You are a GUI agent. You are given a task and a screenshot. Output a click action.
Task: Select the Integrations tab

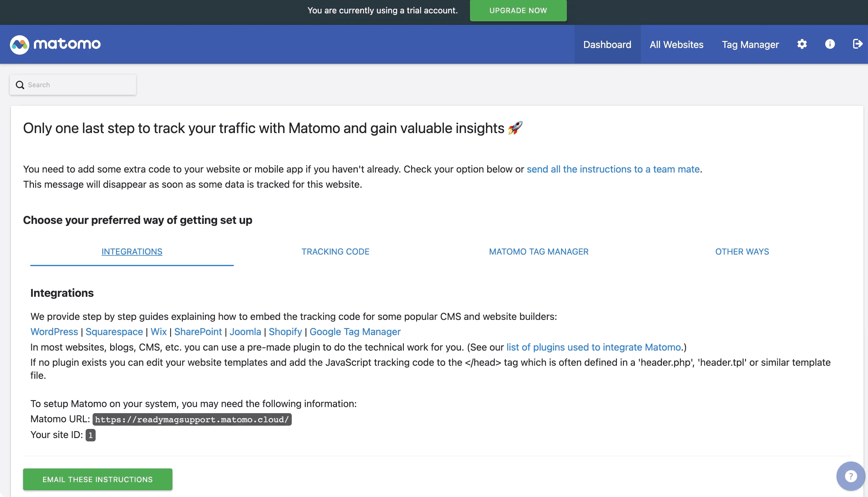132,252
